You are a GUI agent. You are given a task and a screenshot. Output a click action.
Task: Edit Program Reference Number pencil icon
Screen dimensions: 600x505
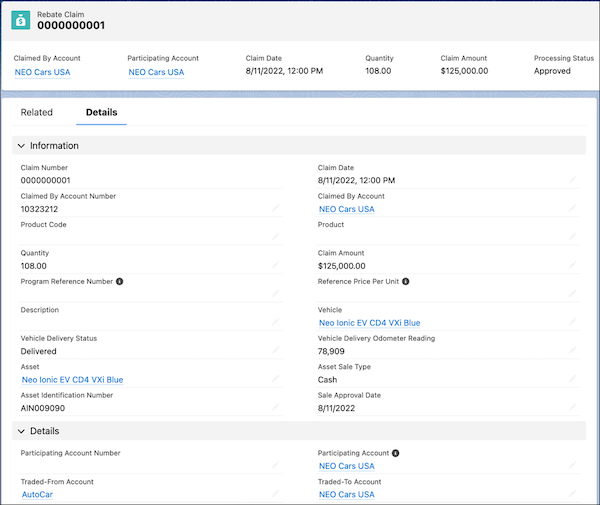pos(276,293)
